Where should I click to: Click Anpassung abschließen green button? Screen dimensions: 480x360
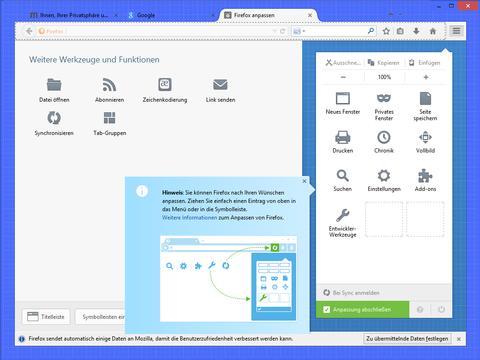[362, 309]
